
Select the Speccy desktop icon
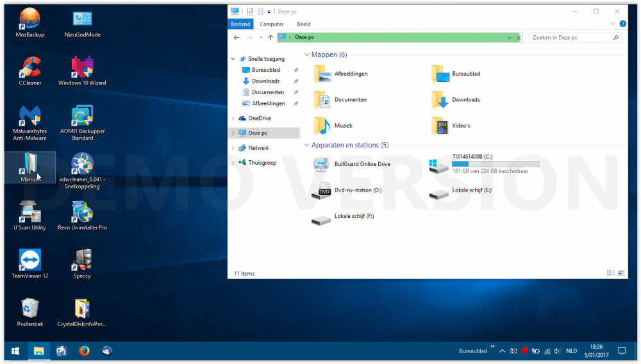[x=82, y=260]
